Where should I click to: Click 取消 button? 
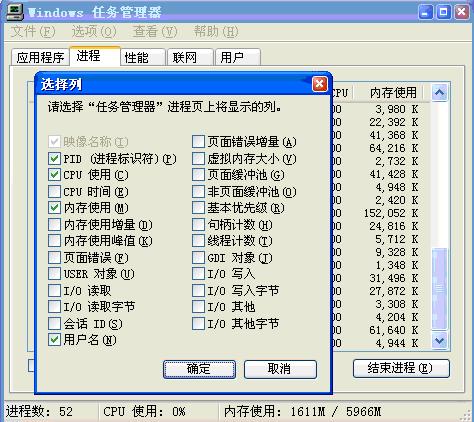280,369
